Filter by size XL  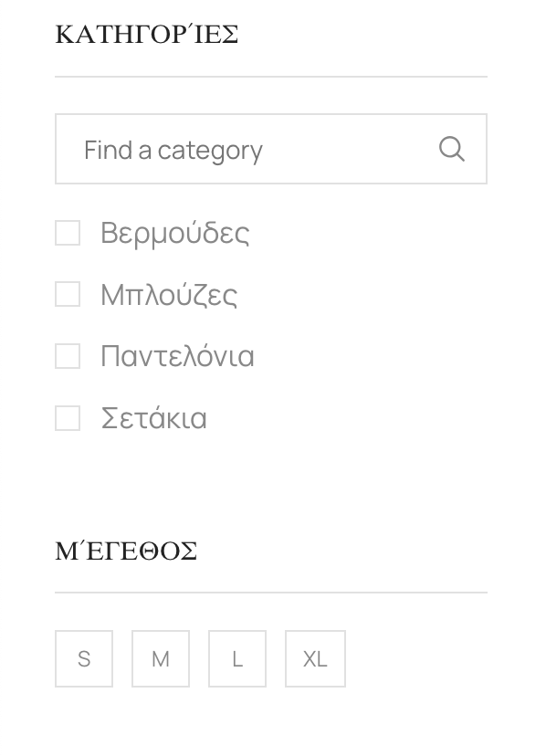tap(315, 658)
